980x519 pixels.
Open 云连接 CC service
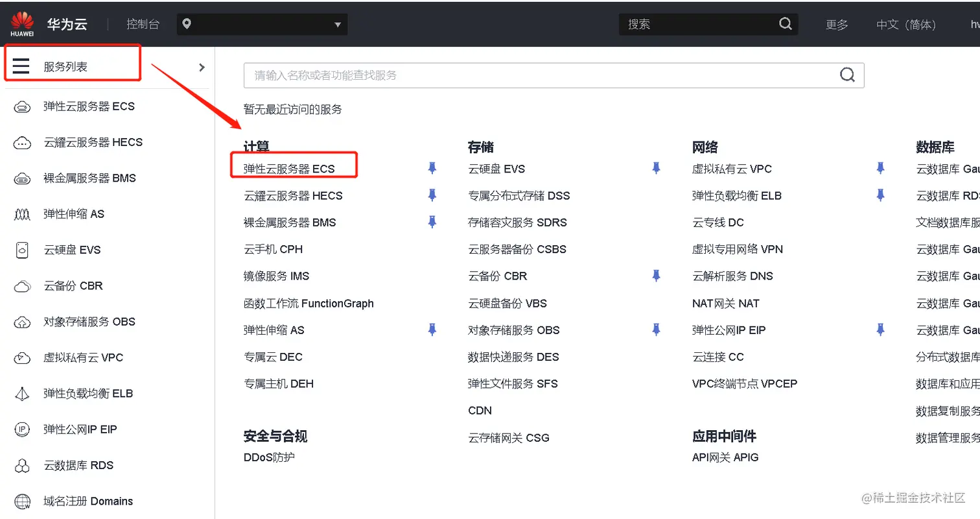[x=718, y=357]
